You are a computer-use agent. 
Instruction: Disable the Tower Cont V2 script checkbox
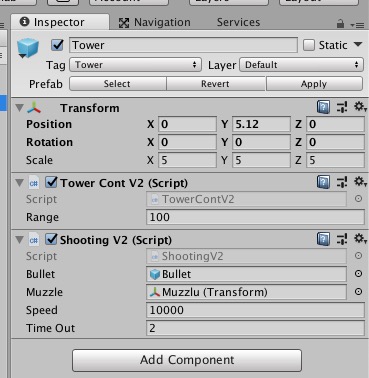pyautogui.click(x=51, y=182)
